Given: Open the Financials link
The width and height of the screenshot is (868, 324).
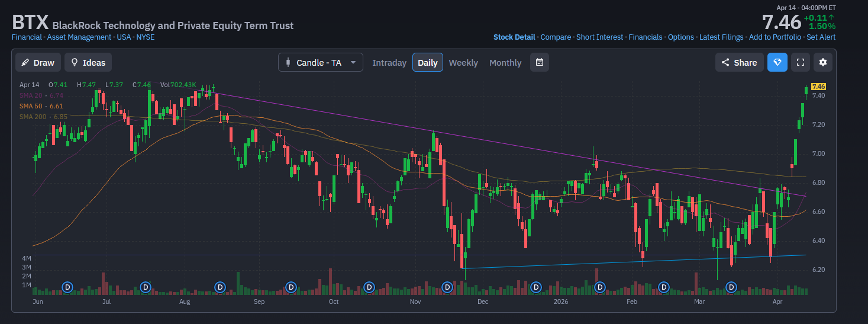Looking at the screenshot, I should [646, 37].
